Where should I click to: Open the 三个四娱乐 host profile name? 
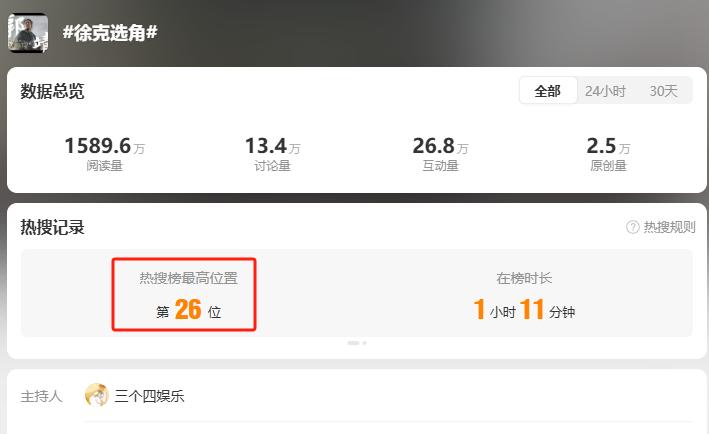pyautogui.click(x=149, y=396)
